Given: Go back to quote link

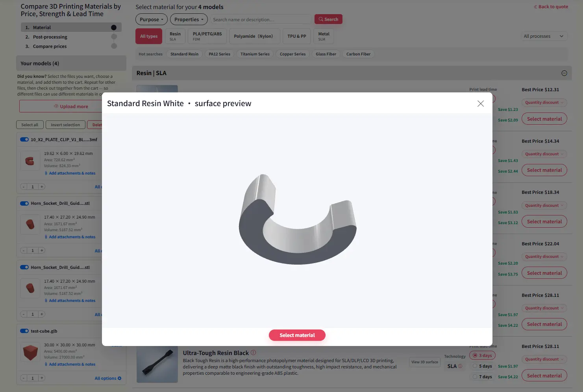Looking at the screenshot, I should pyautogui.click(x=551, y=7).
